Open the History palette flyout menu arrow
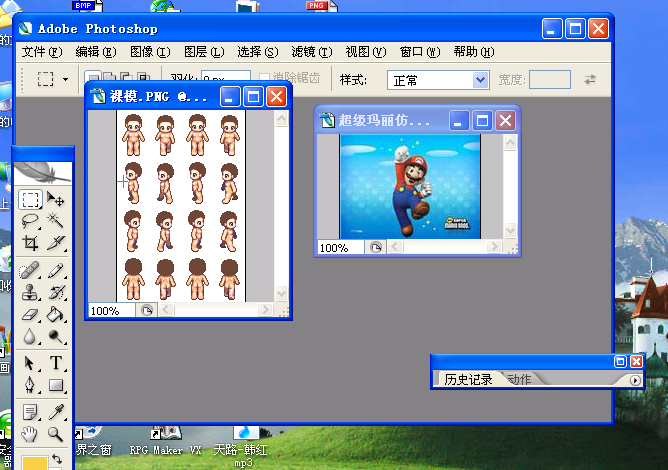The width and height of the screenshot is (668, 470). click(635, 380)
